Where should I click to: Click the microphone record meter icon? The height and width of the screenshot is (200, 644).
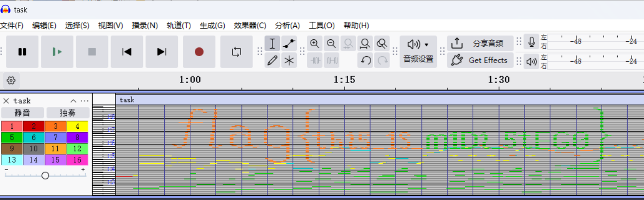point(532,42)
